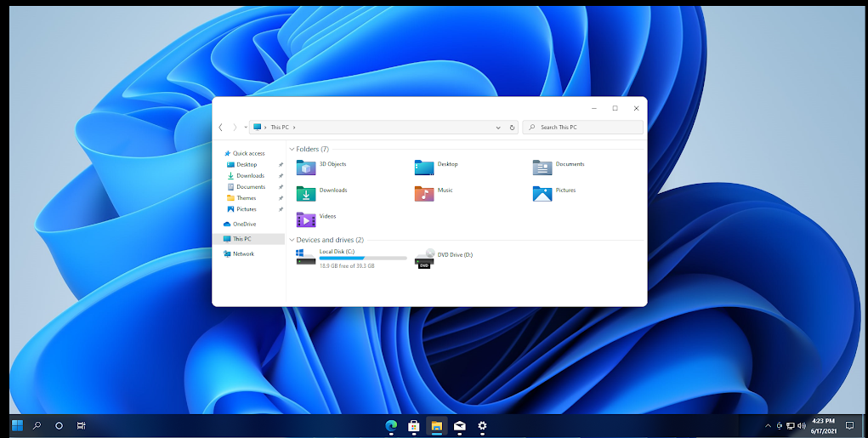Open the Desktop folder in Folders section
The height and width of the screenshot is (438, 868).
pos(424,168)
